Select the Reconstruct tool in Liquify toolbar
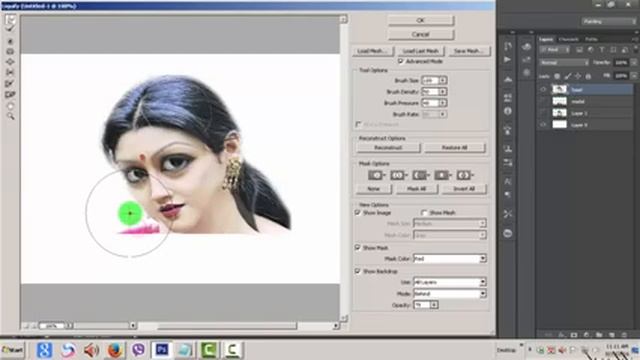 click(x=10, y=29)
